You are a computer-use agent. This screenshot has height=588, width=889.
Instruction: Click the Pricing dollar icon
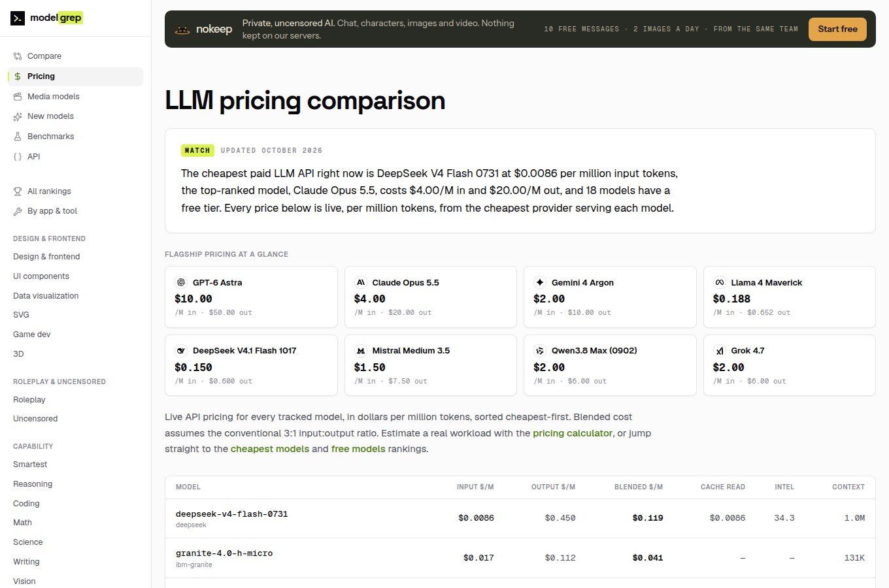point(18,76)
